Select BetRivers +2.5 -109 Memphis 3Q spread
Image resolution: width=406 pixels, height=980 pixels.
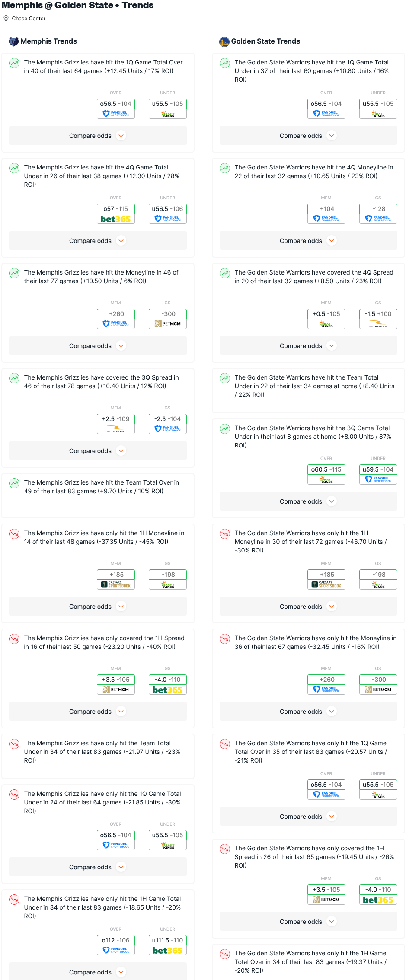click(x=116, y=424)
